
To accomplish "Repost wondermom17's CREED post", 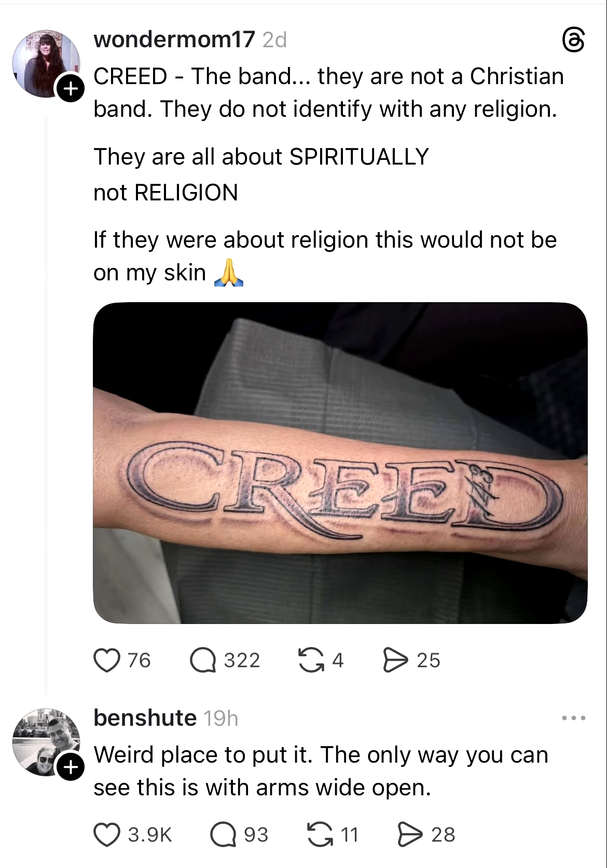I will click(311, 660).
